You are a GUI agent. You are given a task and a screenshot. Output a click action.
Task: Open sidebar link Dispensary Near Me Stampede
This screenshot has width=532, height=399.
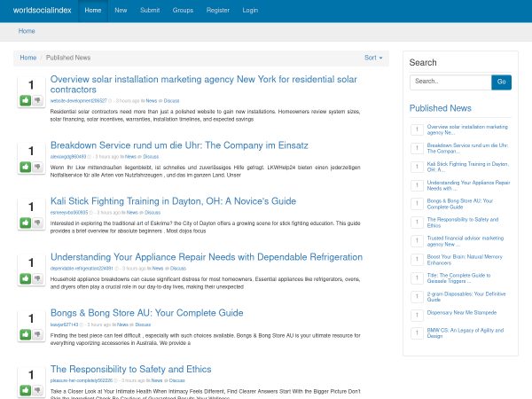(462, 313)
